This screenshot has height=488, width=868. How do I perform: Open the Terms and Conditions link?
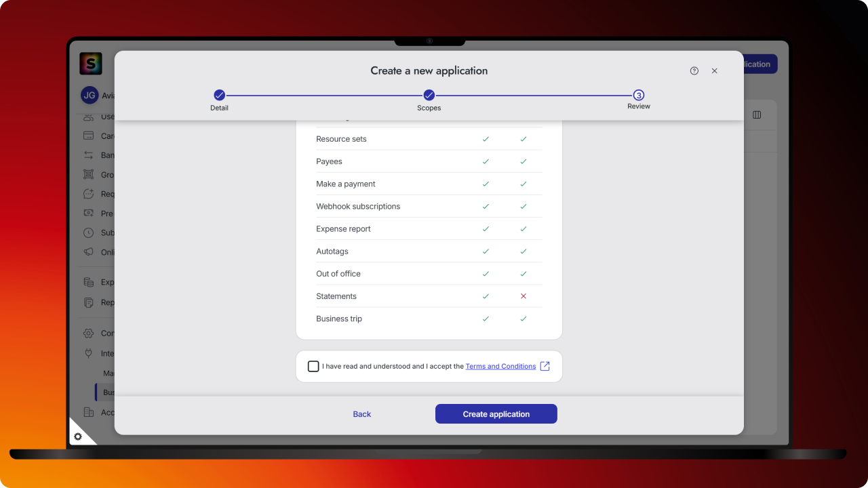(500, 367)
